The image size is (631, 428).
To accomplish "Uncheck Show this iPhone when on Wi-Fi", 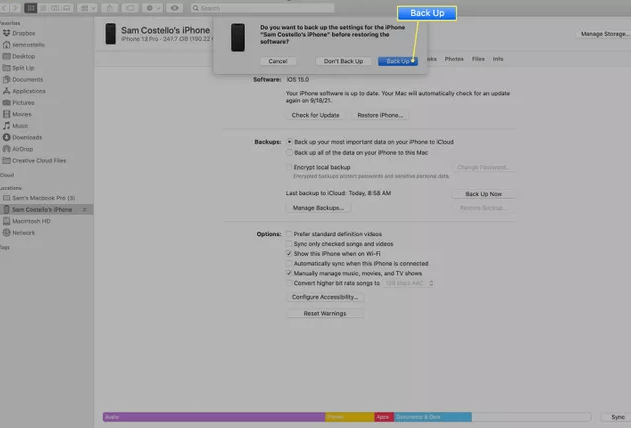I will click(289, 253).
